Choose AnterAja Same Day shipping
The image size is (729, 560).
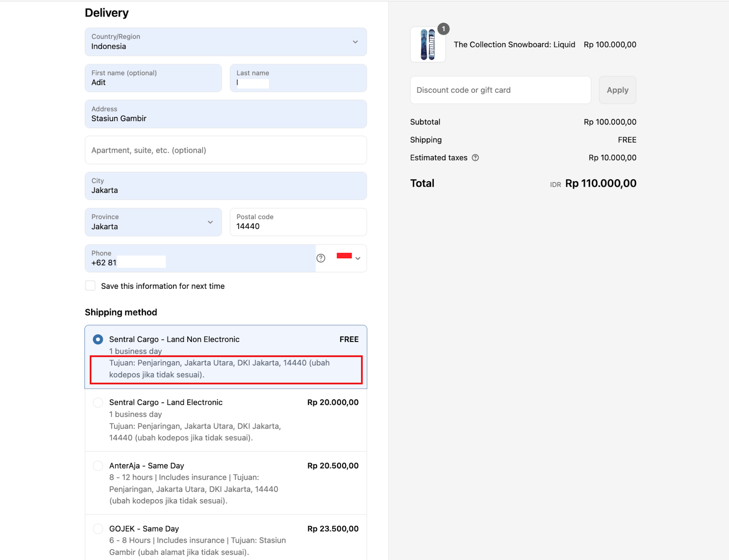point(98,466)
